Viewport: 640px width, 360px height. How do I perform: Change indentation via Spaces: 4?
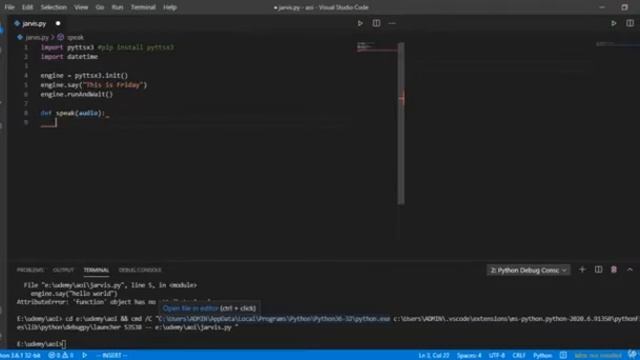click(x=469, y=356)
